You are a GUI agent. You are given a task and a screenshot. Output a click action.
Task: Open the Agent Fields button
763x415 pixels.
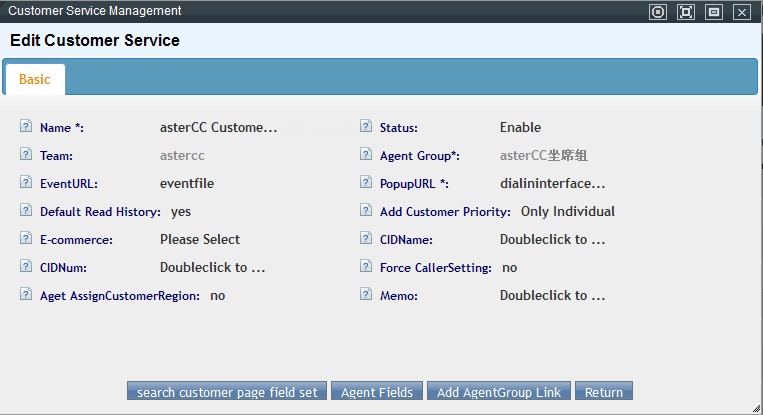click(x=377, y=392)
